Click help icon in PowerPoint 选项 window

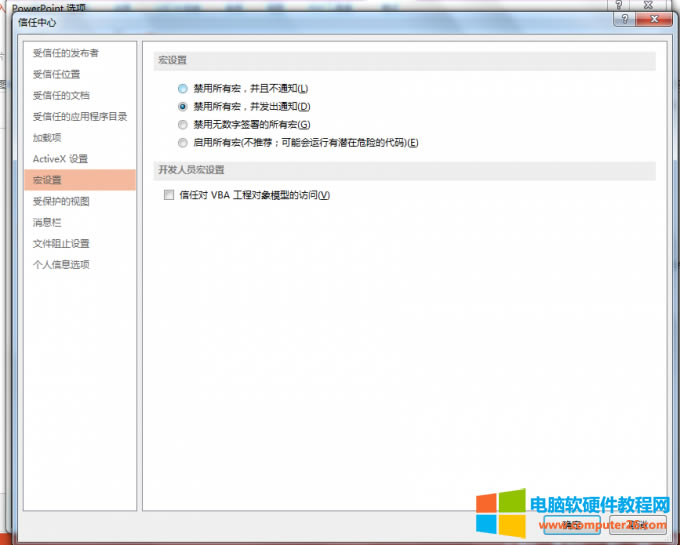coord(619,5)
